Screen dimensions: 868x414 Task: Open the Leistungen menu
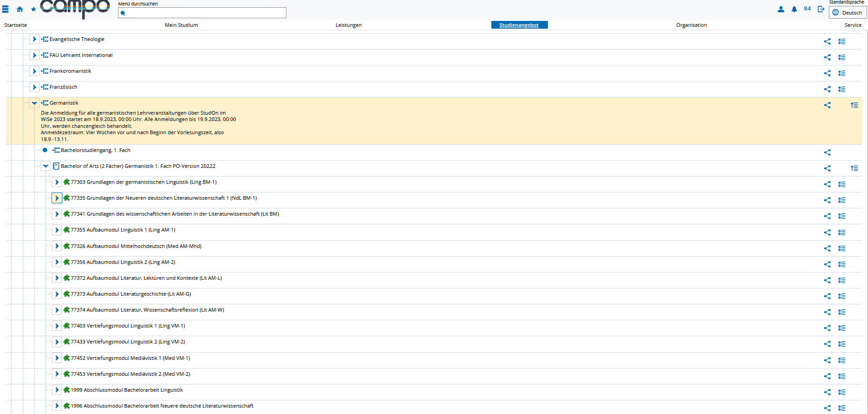348,25
